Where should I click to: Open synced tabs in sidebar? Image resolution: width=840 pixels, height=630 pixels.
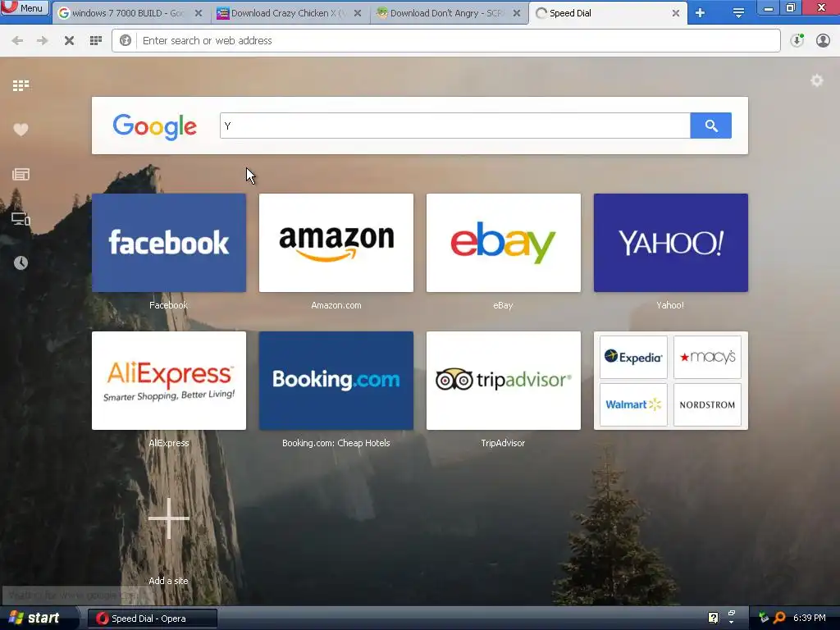(21, 218)
